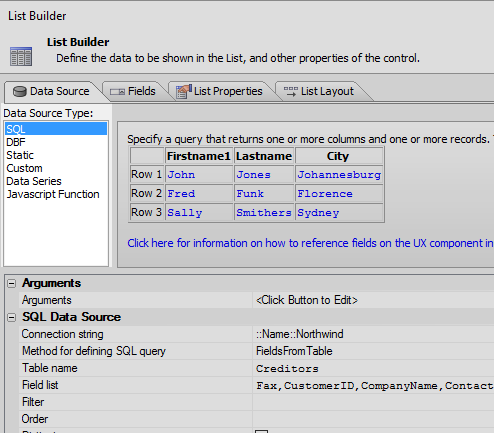Click the List Layout tab icon
The height and width of the screenshot is (433, 494).
290,92
